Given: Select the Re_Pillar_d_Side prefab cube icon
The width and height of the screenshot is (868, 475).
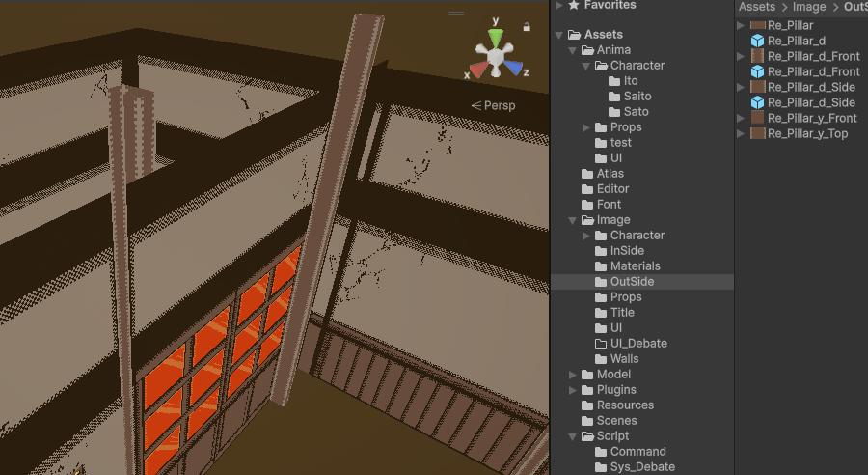Looking at the screenshot, I should tap(757, 102).
